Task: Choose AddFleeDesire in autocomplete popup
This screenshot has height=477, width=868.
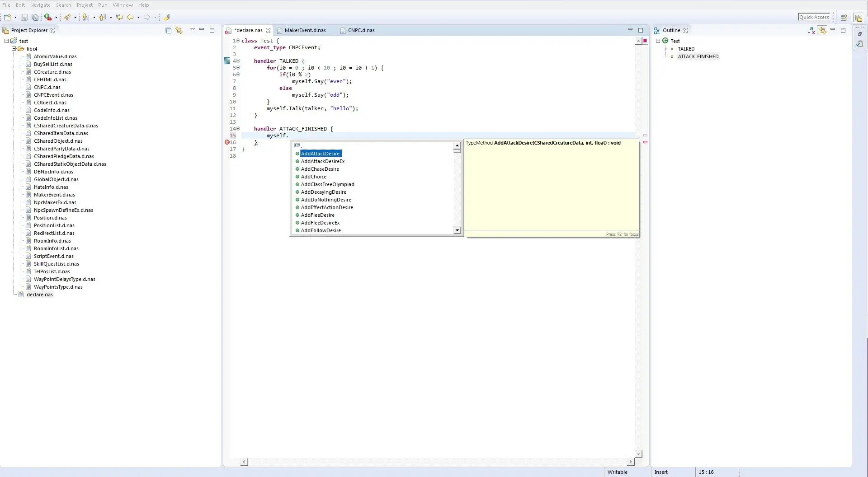Action: pyautogui.click(x=318, y=215)
